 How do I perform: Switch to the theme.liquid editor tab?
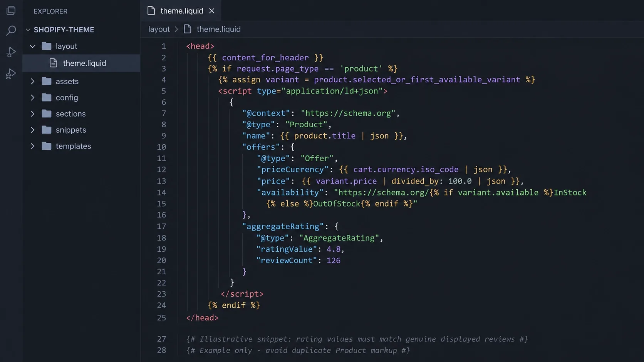181,11
